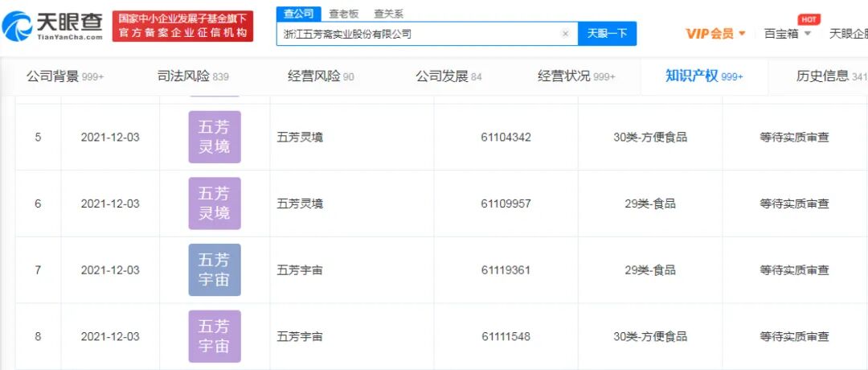The image size is (868, 370).
Task: Click the HOT badge above 百宝箱
Action: [809, 19]
